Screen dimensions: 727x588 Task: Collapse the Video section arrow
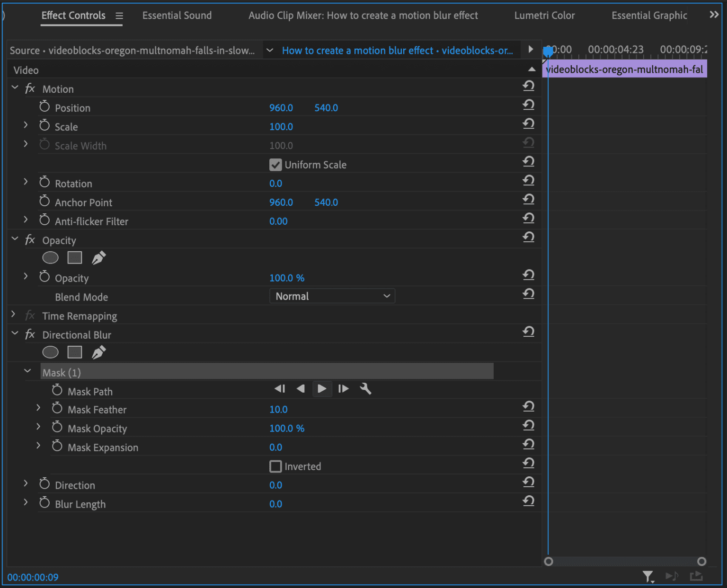[x=532, y=70]
